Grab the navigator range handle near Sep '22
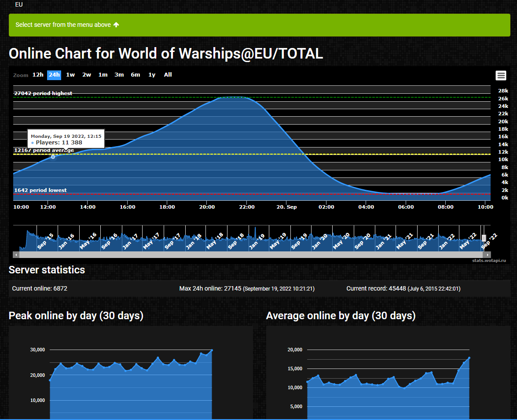The width and height of the screenshot is (517, 420). pyautogui.click(x=484, y=238)
